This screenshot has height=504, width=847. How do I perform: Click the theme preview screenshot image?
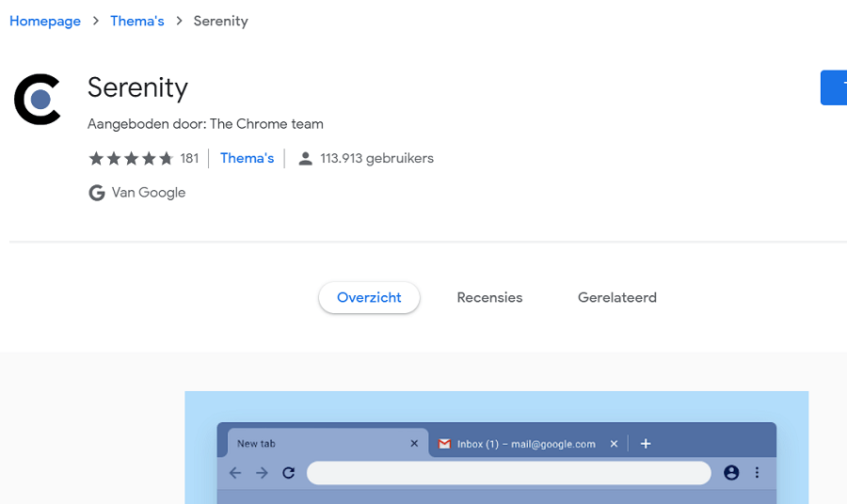(x=496, y=448)
